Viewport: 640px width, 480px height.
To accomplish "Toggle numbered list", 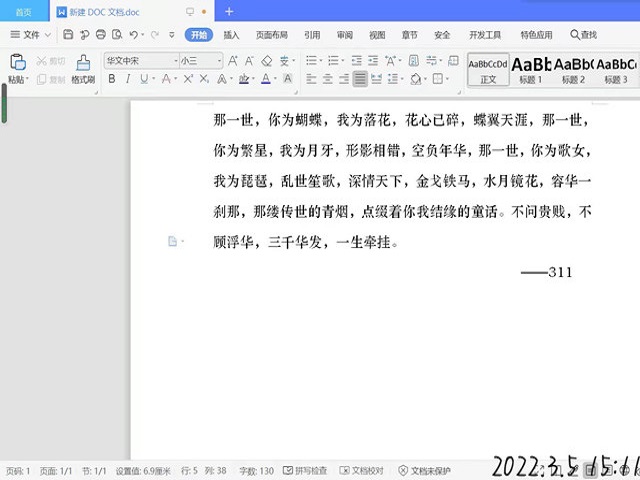I will (333, 61).
